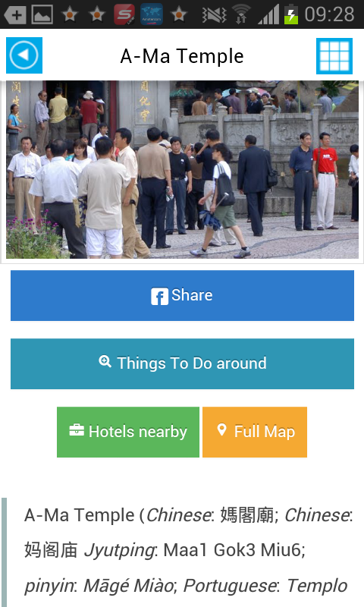Click the briefcase icon on Hotels nearby

tap(77, 430)
